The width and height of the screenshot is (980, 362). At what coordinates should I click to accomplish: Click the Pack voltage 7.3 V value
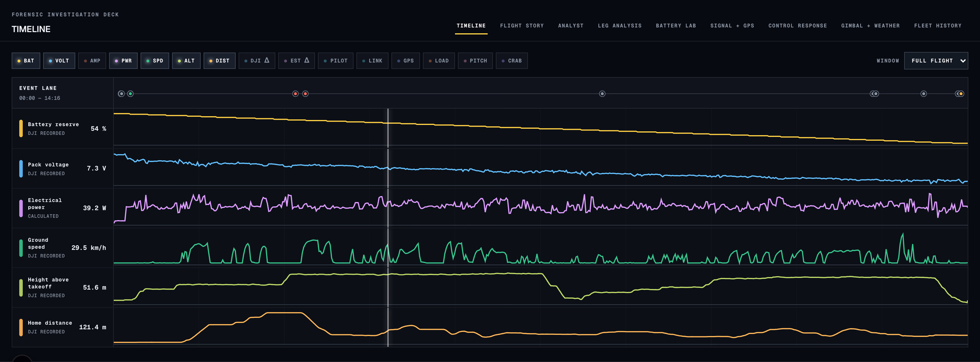coord(96,168)
